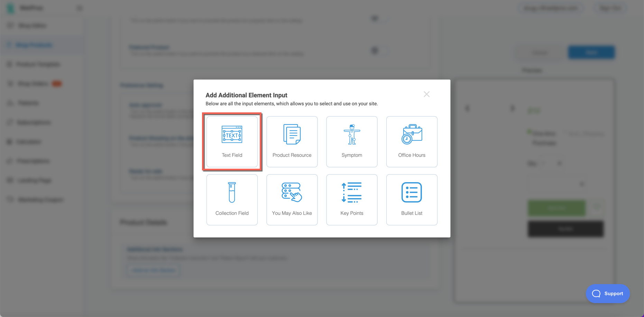Add the Key Points element
This screenshot has width=644, height=317.
352,200
